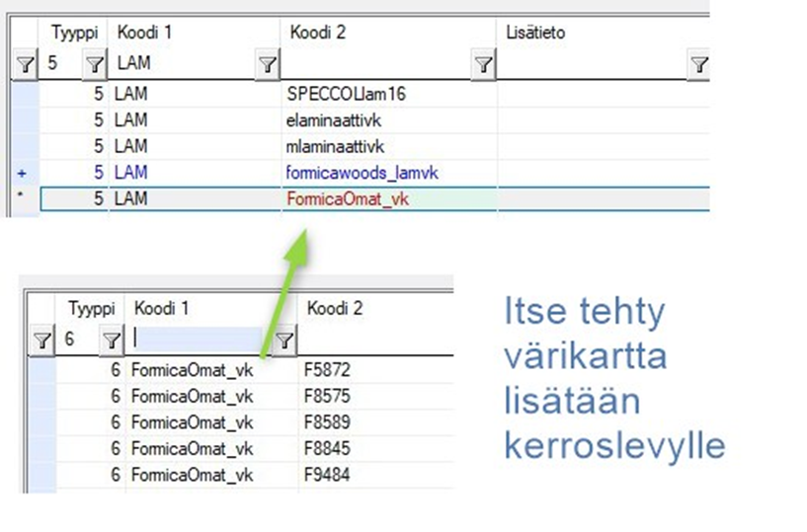
Task: Open the Lisätieto column filter funnel
Action: click(698, 65)
